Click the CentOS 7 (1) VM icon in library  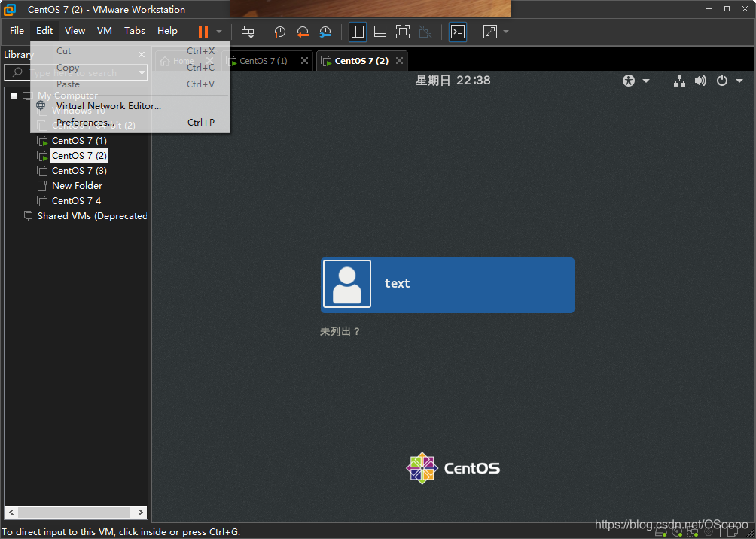point(43,142)
